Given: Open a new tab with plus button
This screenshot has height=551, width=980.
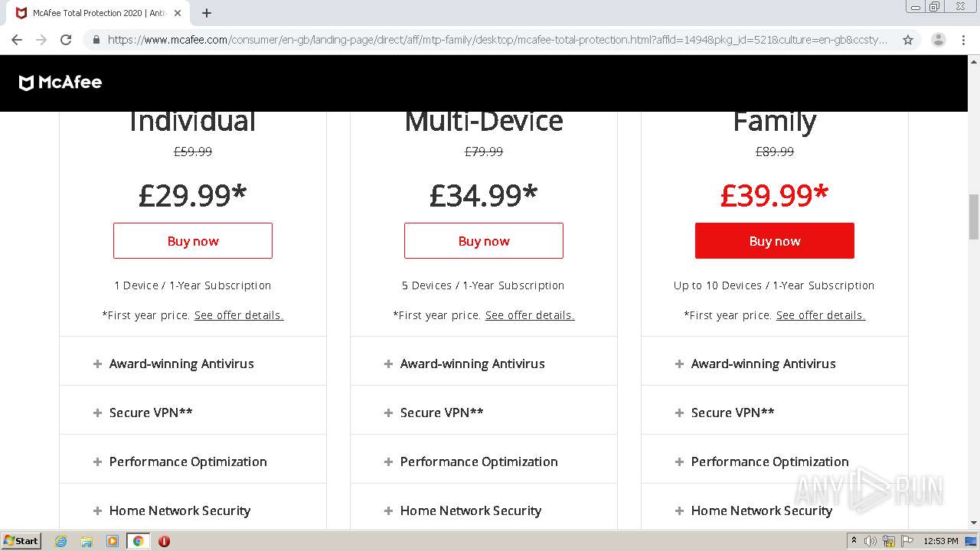Looking at the screenshot, I should 207,13.
